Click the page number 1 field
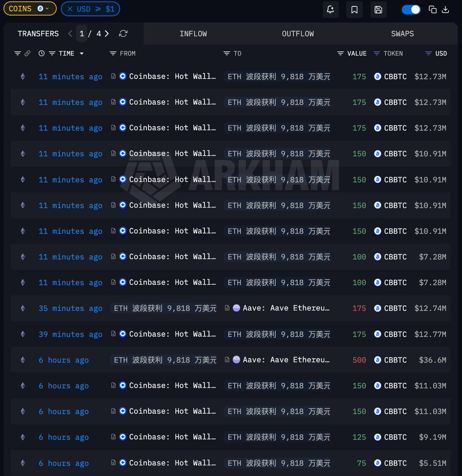 coord(82,33)
